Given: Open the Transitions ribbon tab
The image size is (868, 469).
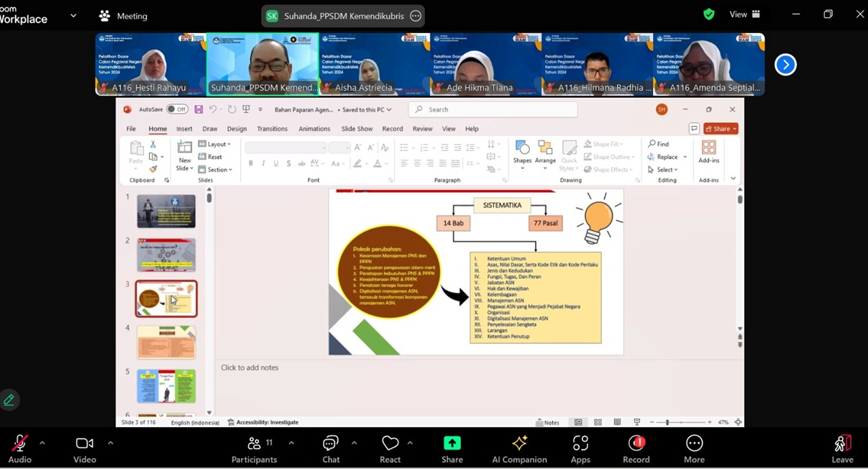Looking at the screenshot, I should coord(272,129).
